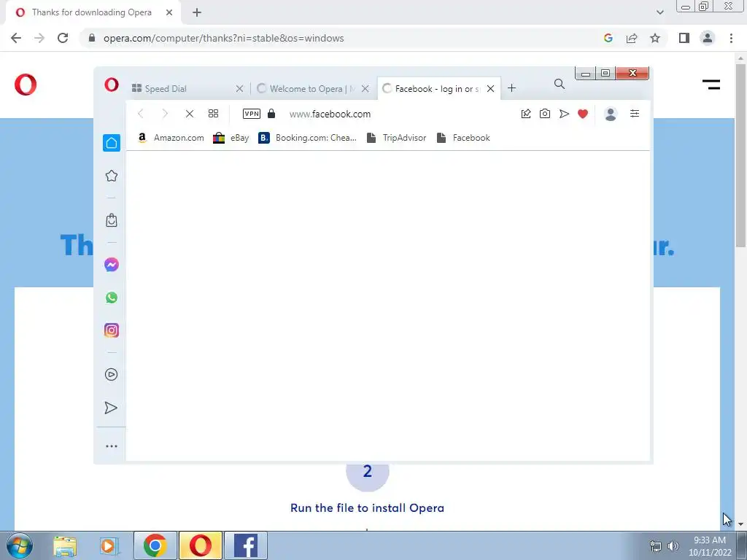Open hamburger menu on opera.com page
Screen dimensions: 747x560
pos(711,85)
